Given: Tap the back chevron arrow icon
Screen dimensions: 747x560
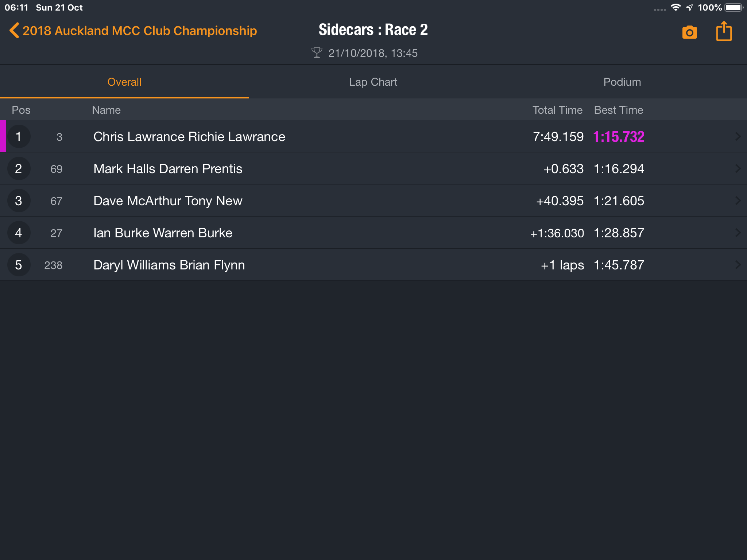Looking at the screenshot, I should [x=14, y=31].
